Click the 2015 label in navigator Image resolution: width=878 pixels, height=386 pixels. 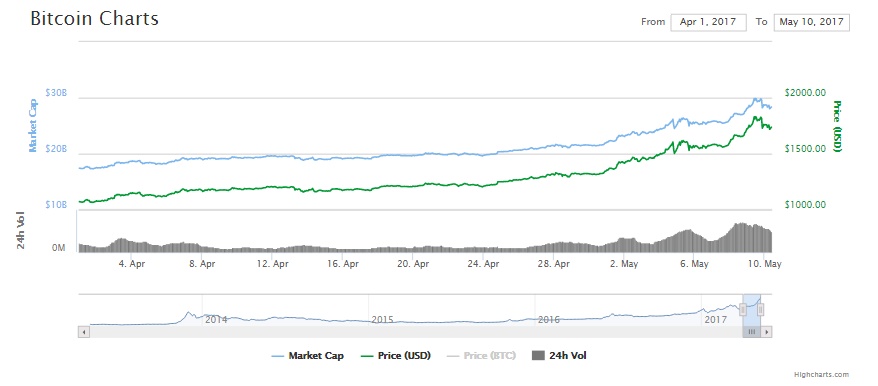pyautogui.click(x=382, y=320)
